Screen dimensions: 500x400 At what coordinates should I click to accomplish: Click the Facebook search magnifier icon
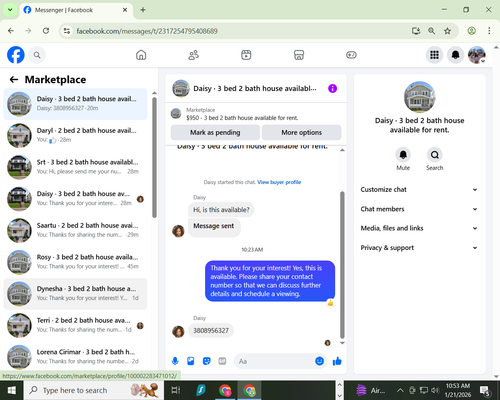click(x=37, y=55)
